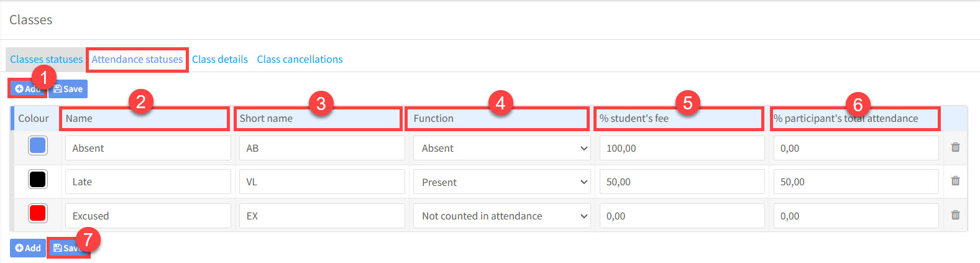Open Function dropdown for Absent row
980x263 pixels.
[x=501, y=149]
